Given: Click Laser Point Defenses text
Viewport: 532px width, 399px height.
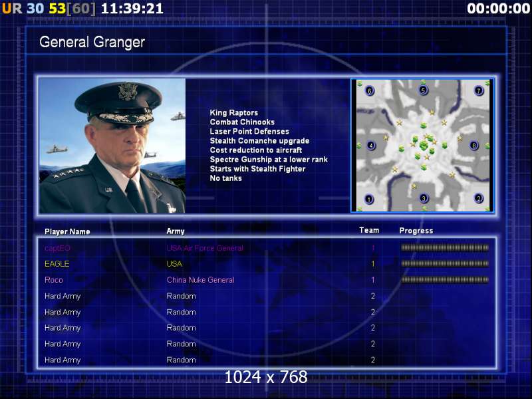Looking at the screenshot, I should (x=249, y=131).
